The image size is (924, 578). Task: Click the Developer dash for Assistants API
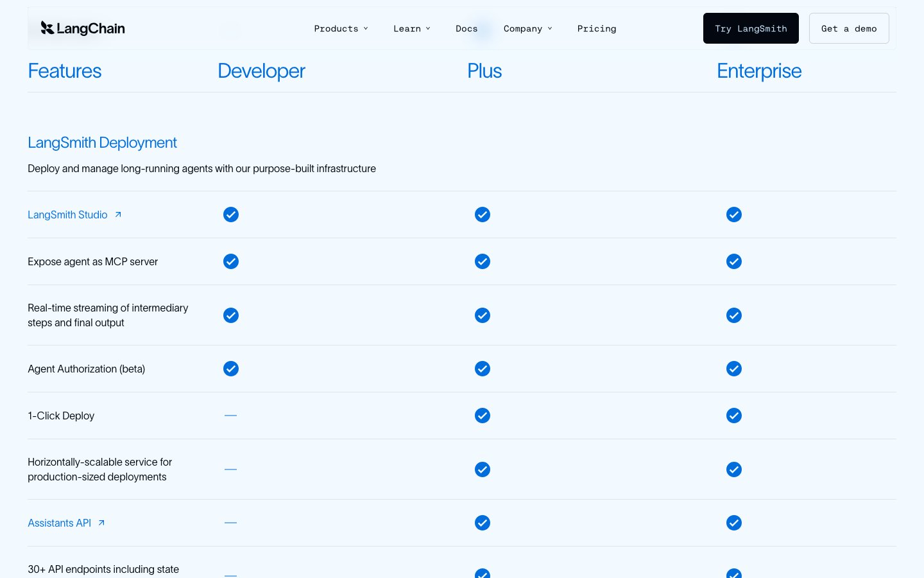[x=231, y=523]
